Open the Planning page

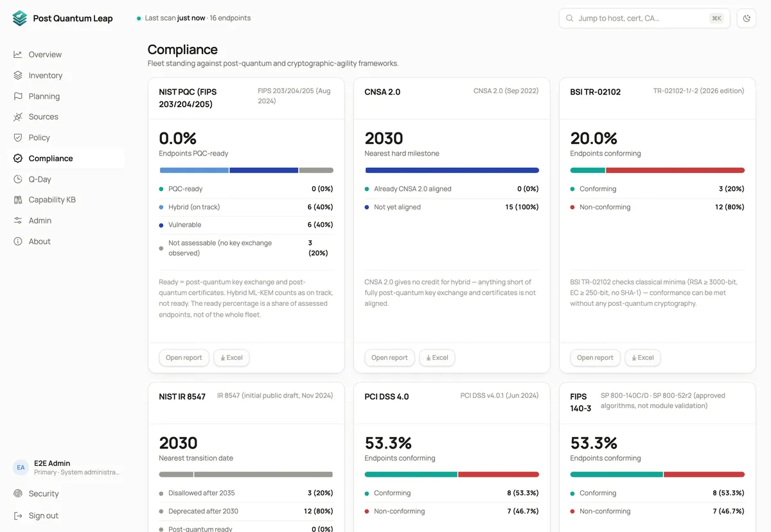(x=66, y=96)
